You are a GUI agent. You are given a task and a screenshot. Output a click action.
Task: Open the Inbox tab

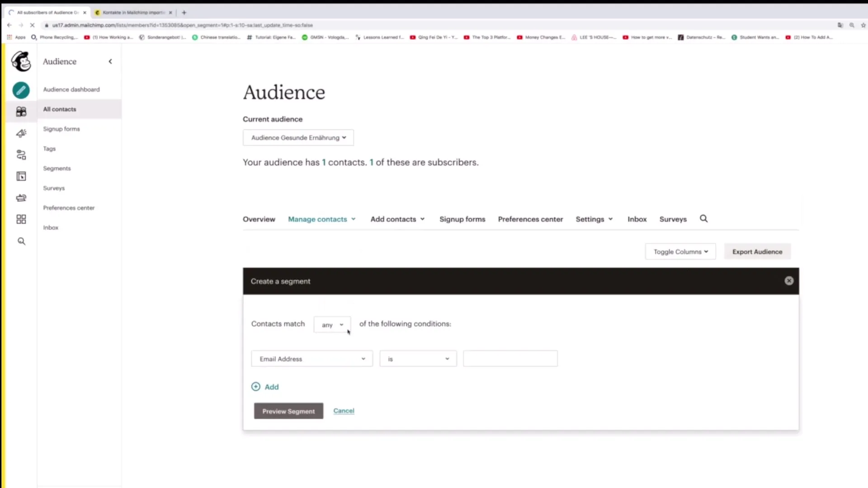click(x=637, y=219)
